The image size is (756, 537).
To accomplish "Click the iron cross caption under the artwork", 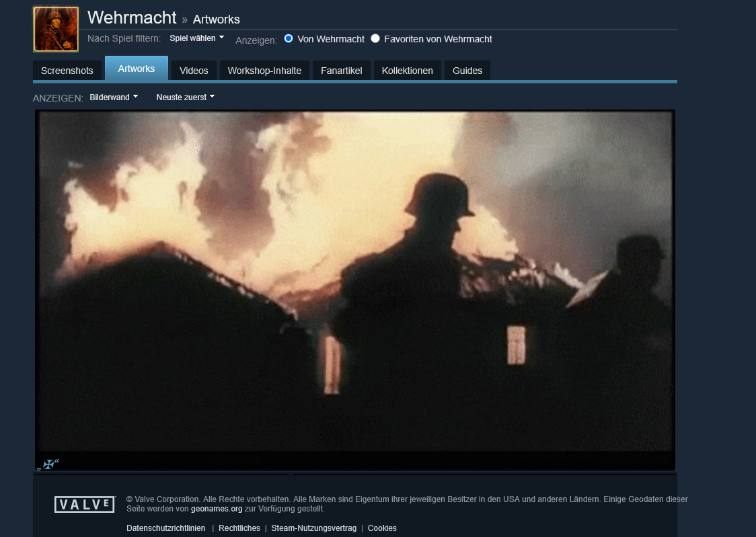I will pos(48,464).
